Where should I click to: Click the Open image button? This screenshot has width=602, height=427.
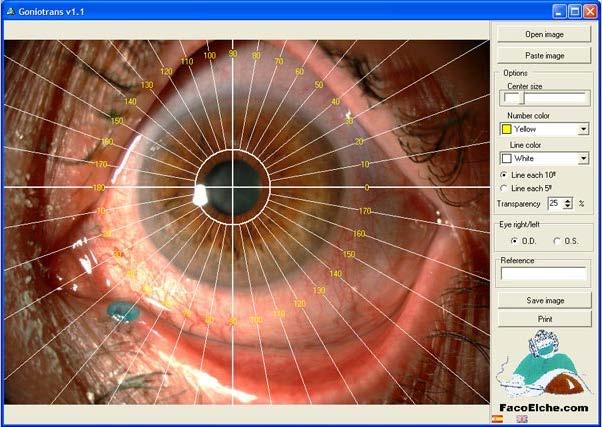pos(544,34)
